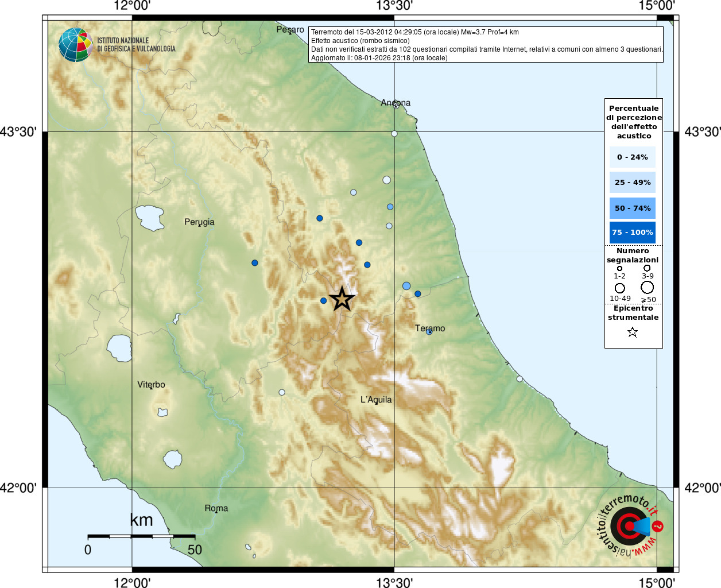
Task: Click the Viterbo city label
Action: pos(151,385)
